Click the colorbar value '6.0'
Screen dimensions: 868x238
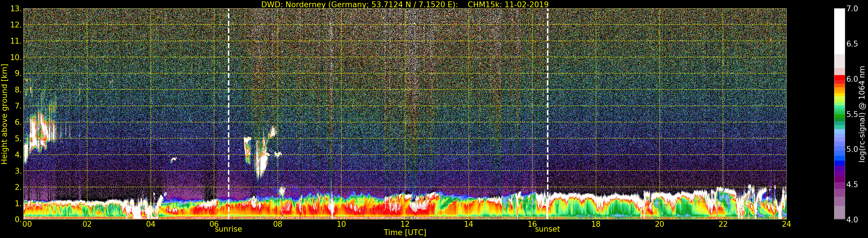click(852, 79)
